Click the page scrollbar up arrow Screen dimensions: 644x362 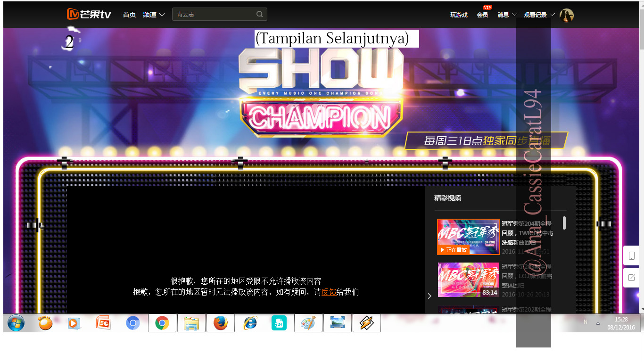pyautogui.click(x=642, y=6)
